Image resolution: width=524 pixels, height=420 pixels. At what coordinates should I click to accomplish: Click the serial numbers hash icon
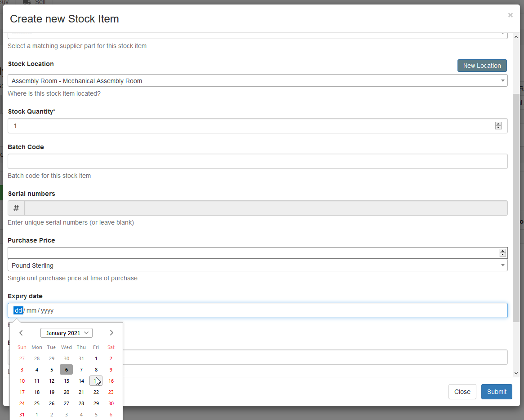[x=16, y=208]
